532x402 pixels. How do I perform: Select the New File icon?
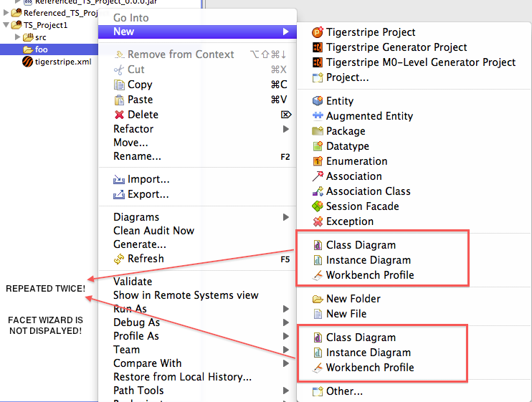coord(318,314)
